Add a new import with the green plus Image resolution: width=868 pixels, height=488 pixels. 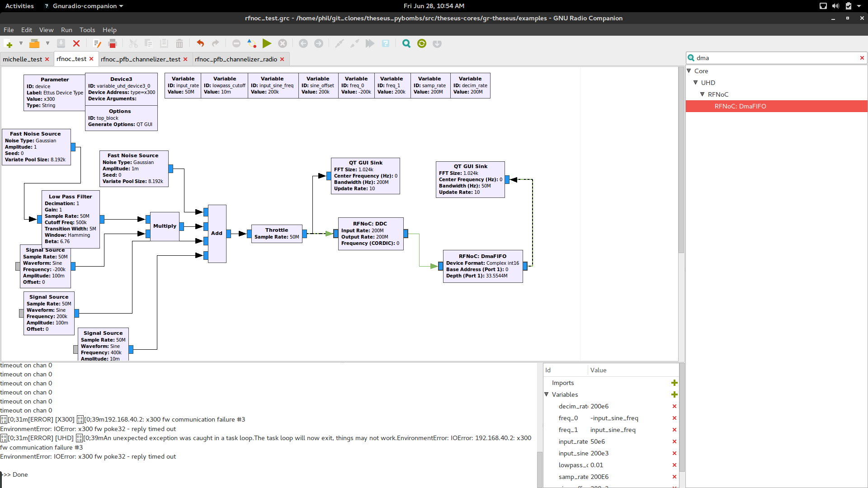(x=675, y=383)
